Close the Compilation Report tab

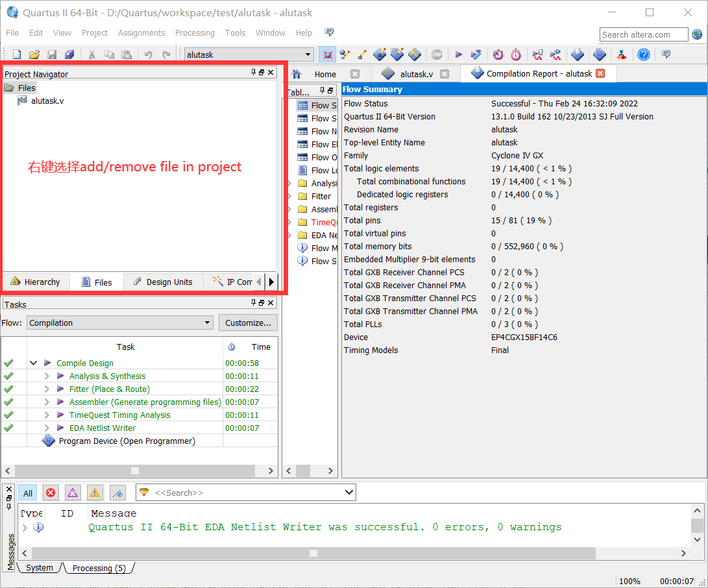click(x=600, y=73)
